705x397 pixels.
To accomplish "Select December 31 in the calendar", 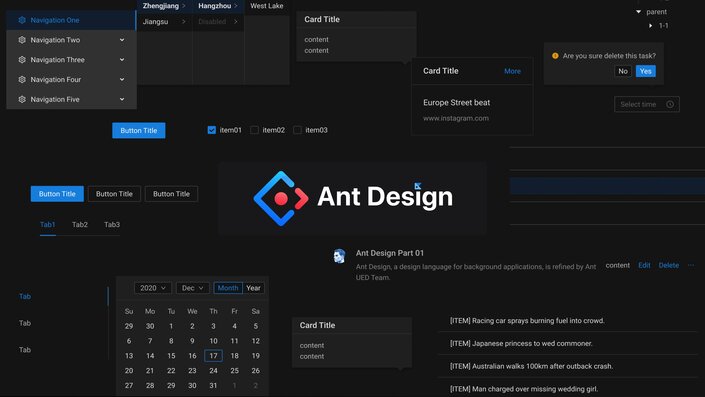I will pos(213,385).
